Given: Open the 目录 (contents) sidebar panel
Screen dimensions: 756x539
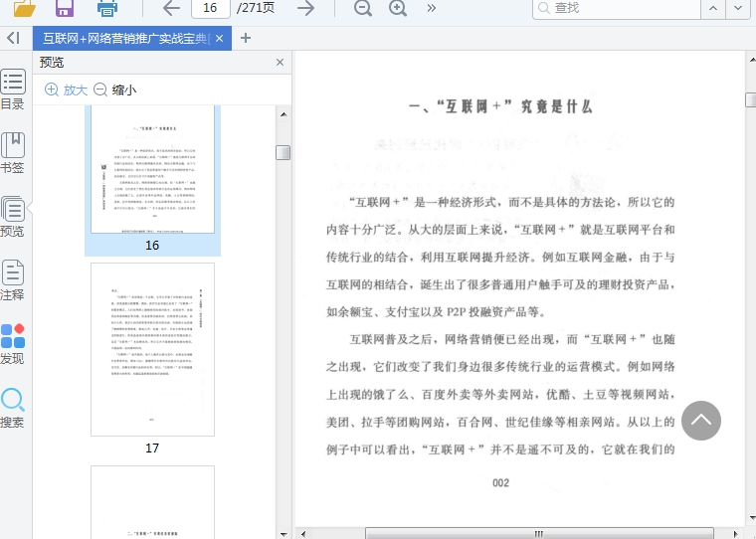Looking at the screenshot, I should pos(13,90).
